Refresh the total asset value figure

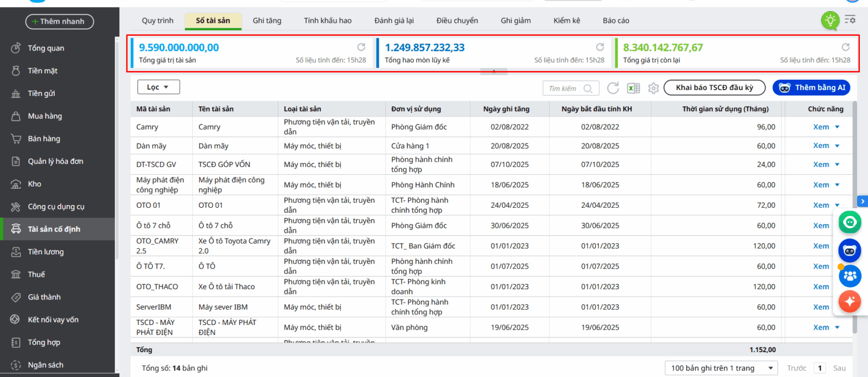(361, 47)
